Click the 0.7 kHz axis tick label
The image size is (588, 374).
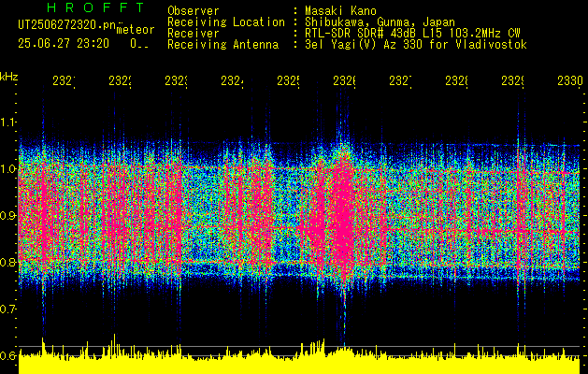(x=8, y=309)
